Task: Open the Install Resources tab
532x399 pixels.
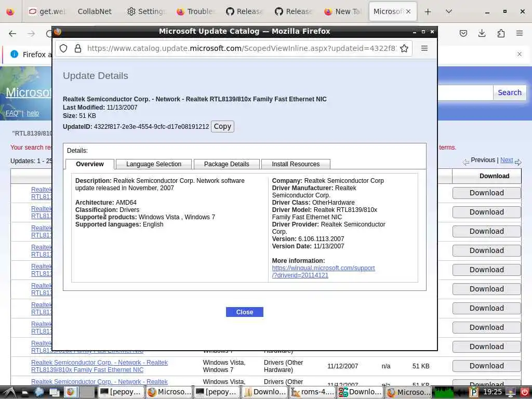Action: pos(296,164)
